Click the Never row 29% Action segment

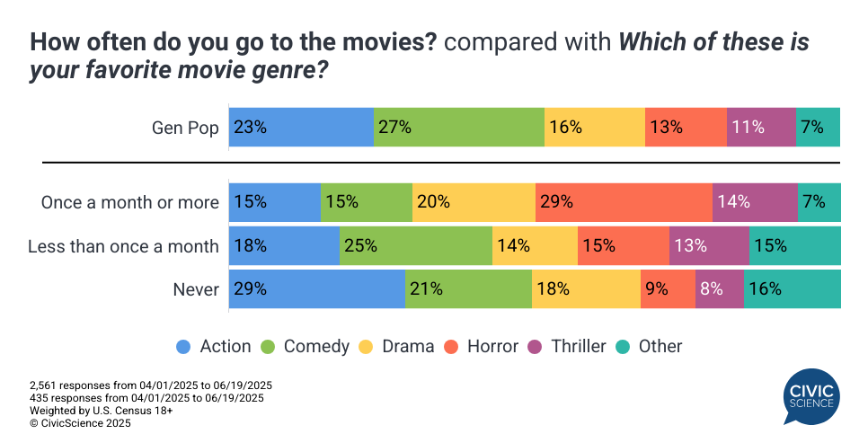coord(317,289)
